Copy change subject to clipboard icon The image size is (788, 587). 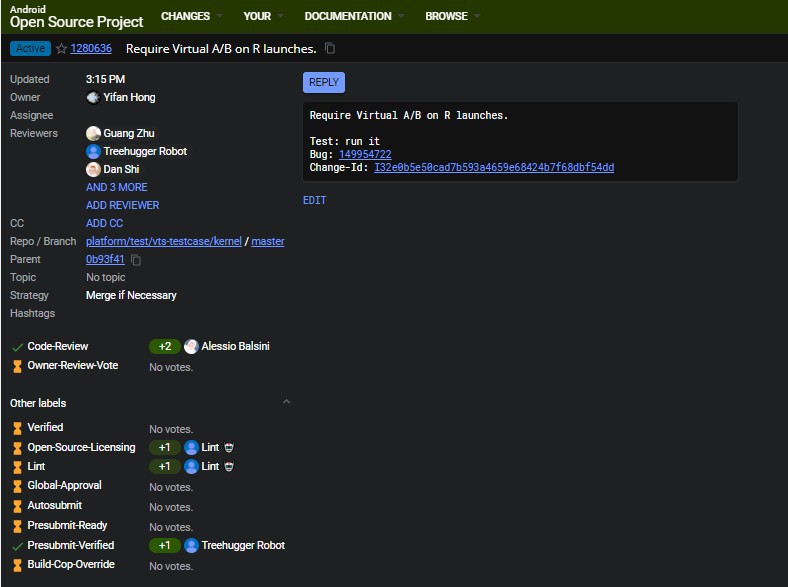pyautogui.click(x=330, y=48)
